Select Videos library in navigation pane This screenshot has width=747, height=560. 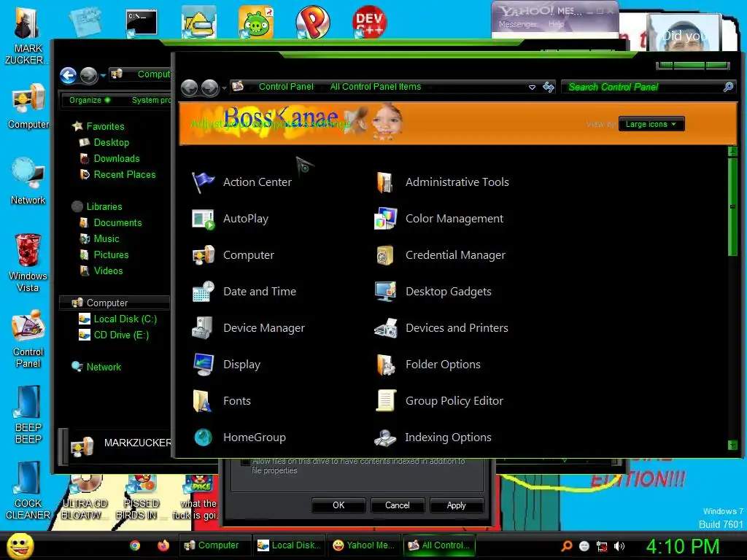click(101, 271)
